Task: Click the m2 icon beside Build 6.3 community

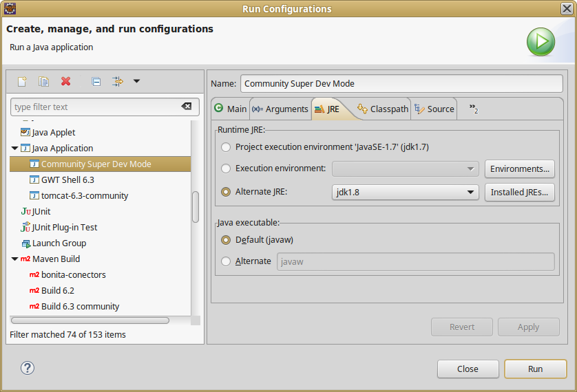Action: [34, 307]
